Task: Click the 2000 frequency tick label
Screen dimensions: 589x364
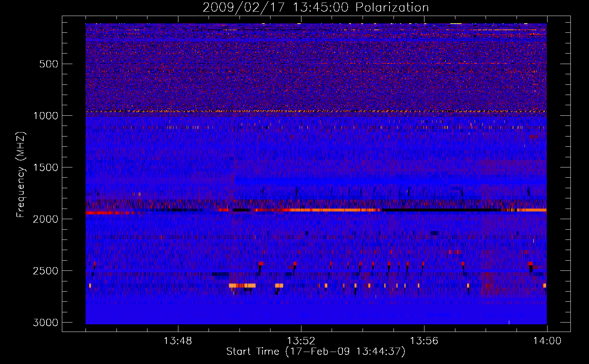Action: [x=46, y=219]
